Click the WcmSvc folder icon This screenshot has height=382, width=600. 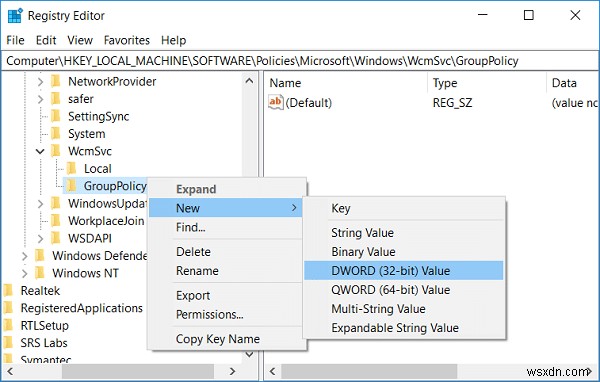(x=56, y=151)
